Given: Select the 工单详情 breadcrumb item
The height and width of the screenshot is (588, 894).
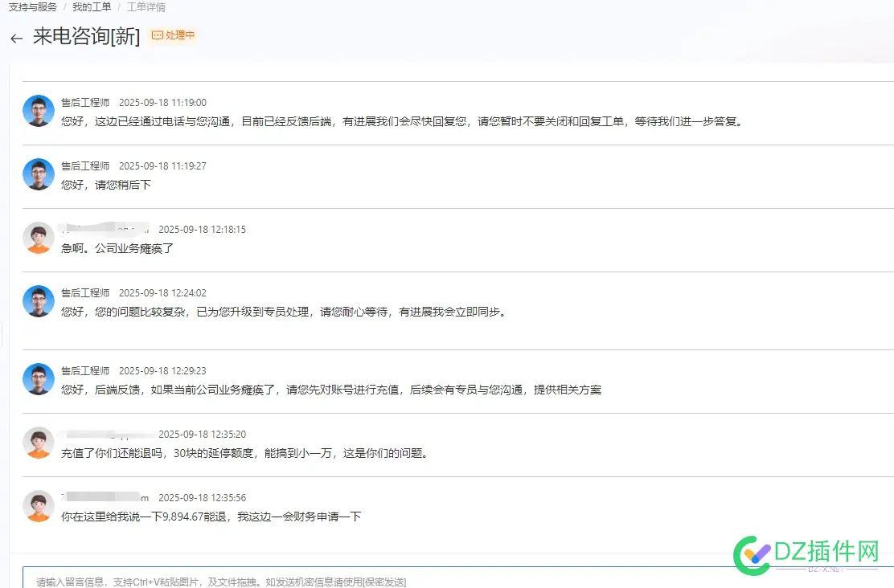Looking at the screenshot, I should pyautogui.click(x=145, y=7).
